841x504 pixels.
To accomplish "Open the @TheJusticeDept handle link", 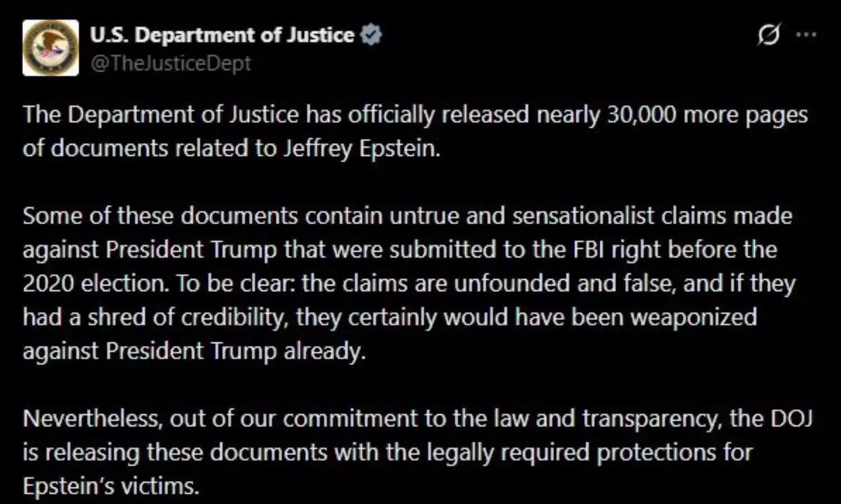I will 170,63.
